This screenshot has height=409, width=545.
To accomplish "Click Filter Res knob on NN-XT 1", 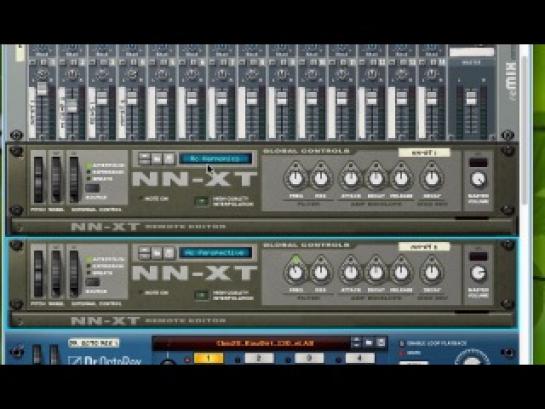I will [320, 178].
